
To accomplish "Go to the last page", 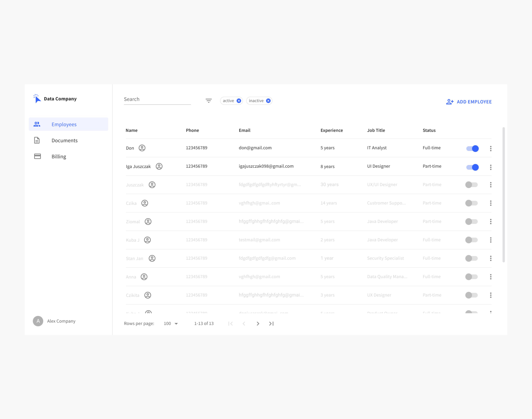I will click(271, 324).
